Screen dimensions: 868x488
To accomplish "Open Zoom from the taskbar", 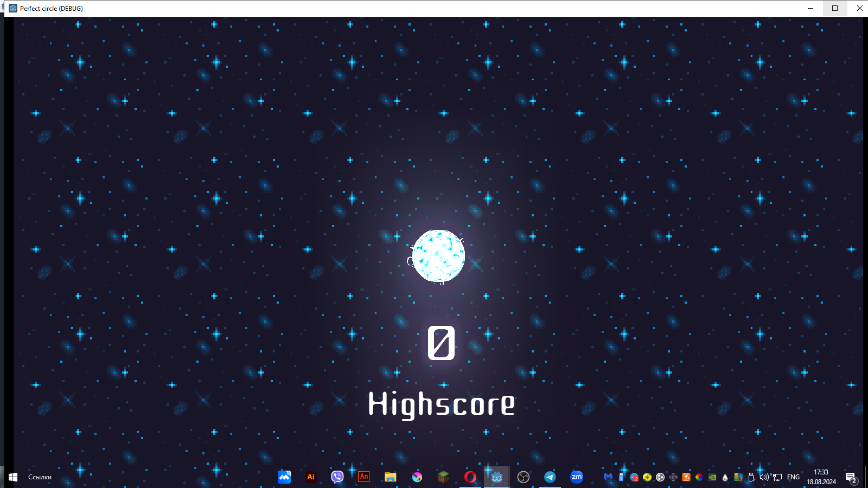I will click(x=577, y=477).
